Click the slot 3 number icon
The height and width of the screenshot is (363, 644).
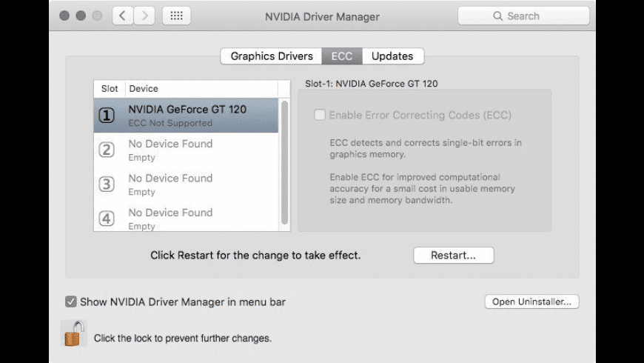107,184
